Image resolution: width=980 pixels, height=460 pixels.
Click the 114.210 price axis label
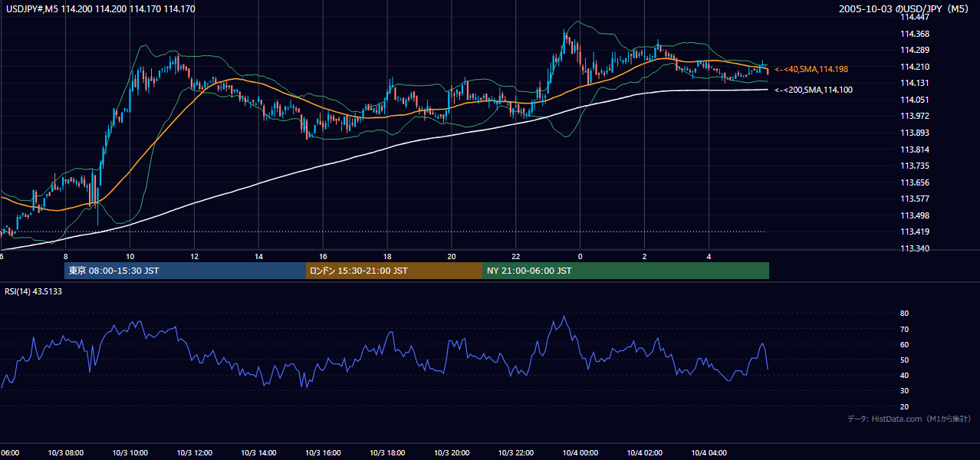pyautogui.click(x=914, y=67)
